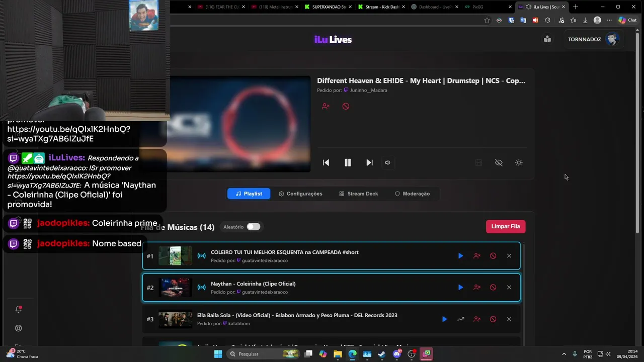The height and width of the screenshot is (362, 644).
Task: Click requester name Juninho__Madara
Action: tap(368, 90)
